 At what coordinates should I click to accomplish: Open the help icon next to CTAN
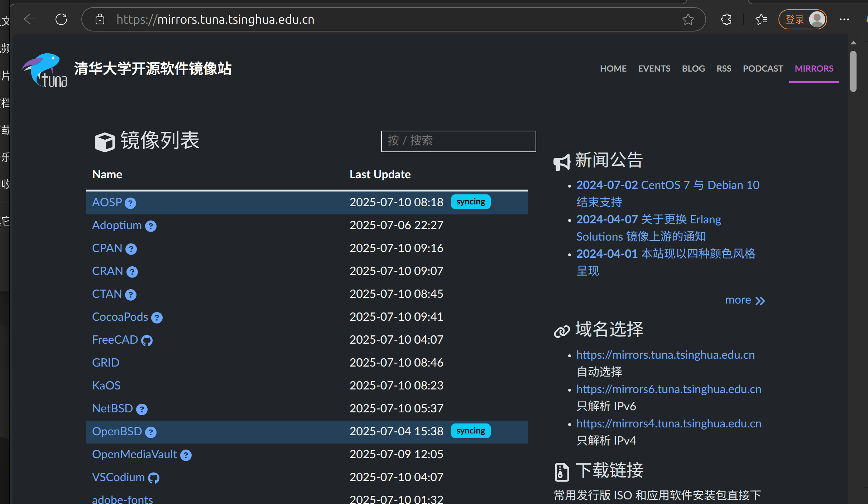point(131,295)
